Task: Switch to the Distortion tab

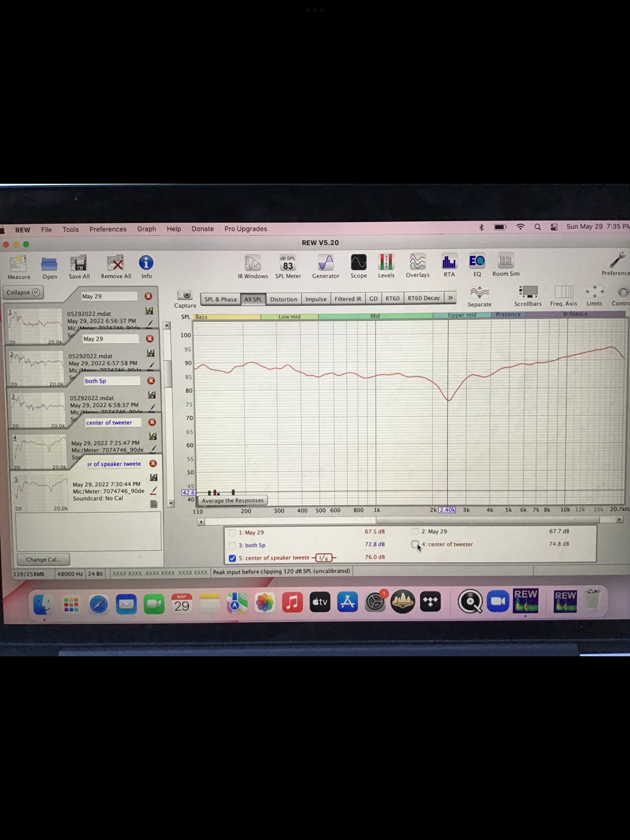Action: pyautogui.click(x=283, y=299)
